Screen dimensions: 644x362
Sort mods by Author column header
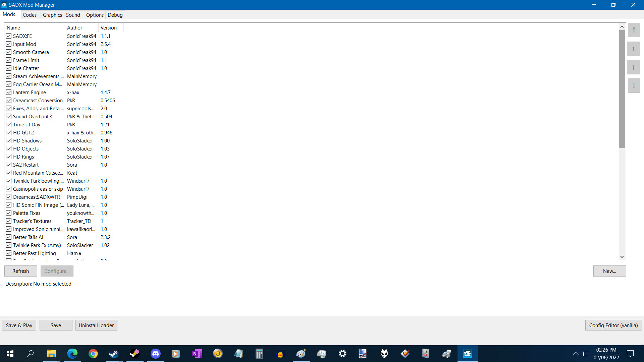tap(74, 28)
